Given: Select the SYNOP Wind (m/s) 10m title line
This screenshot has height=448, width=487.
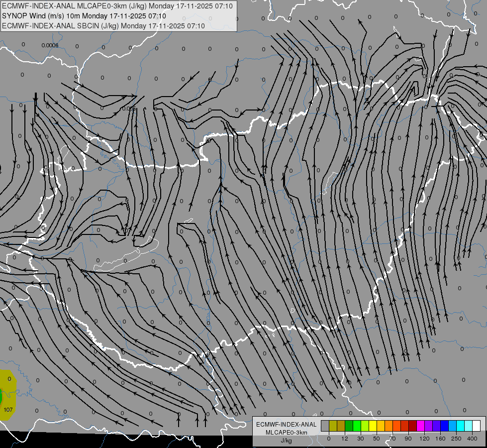Looking at the screenshot, I should coord(84,16).
